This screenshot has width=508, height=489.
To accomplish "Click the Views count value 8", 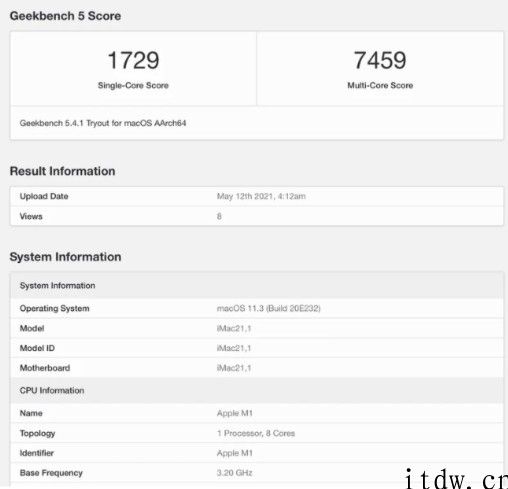I will (219, 216).
